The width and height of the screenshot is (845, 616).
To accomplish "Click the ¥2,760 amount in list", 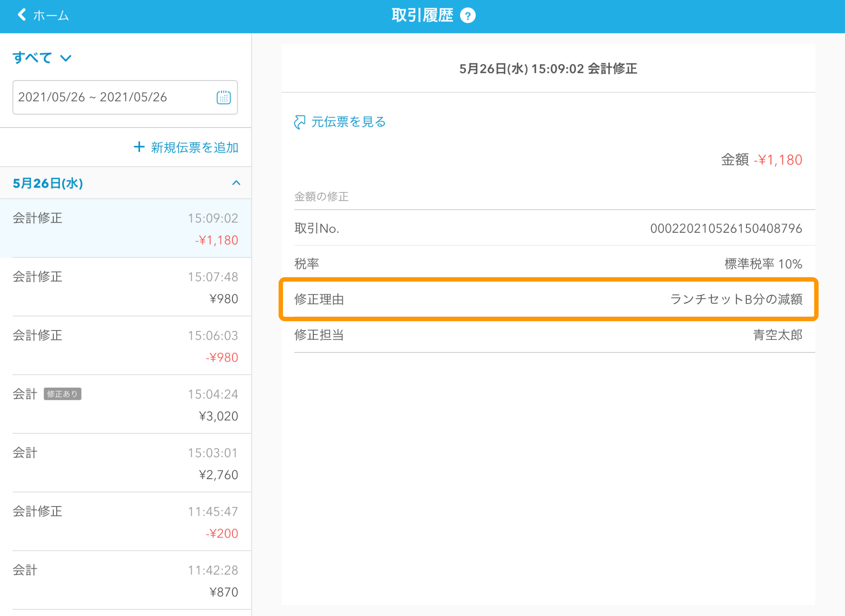I will pos(218,475).
